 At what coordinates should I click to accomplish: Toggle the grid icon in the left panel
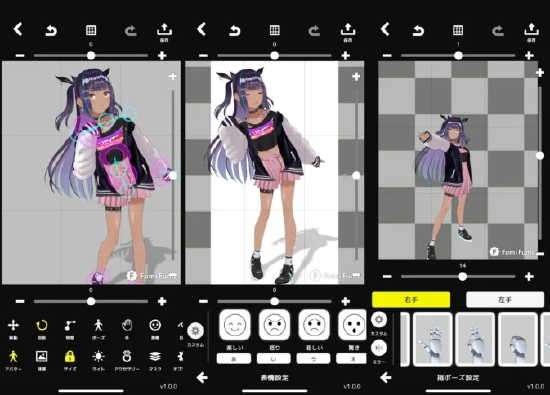click(91, 30)
